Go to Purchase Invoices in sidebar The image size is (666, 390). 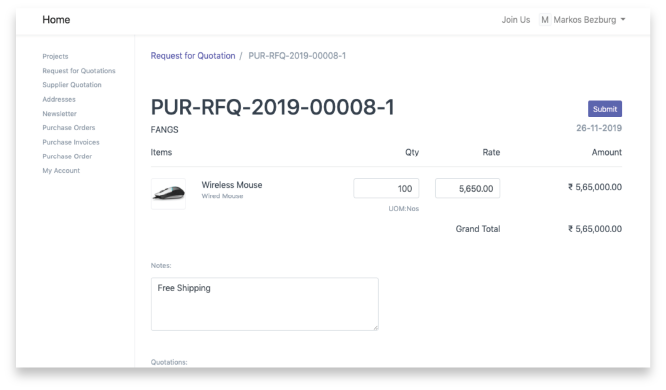[71, 142]
